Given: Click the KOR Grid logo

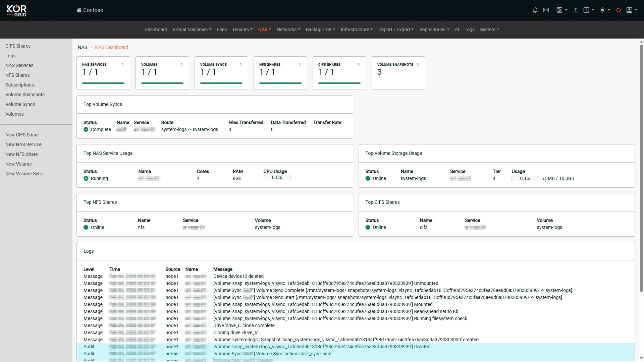Looking at the screenshot, I should pos(16,10).
